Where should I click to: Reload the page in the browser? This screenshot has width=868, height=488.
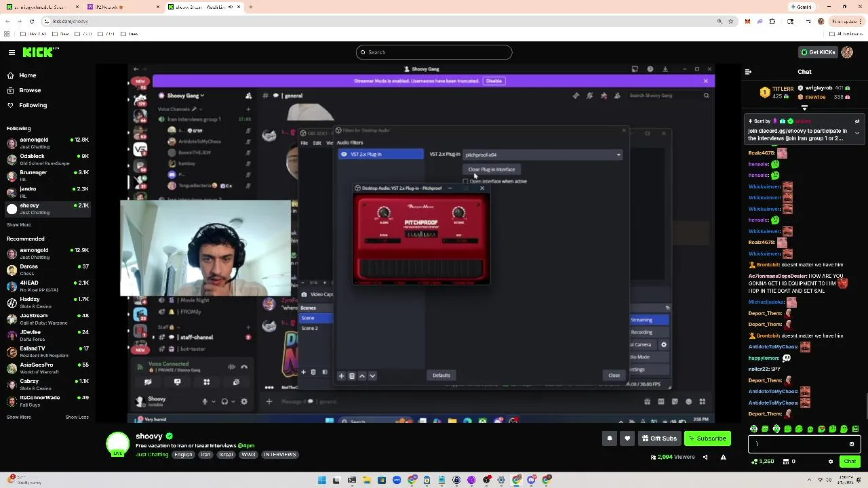tap(31, 21)
